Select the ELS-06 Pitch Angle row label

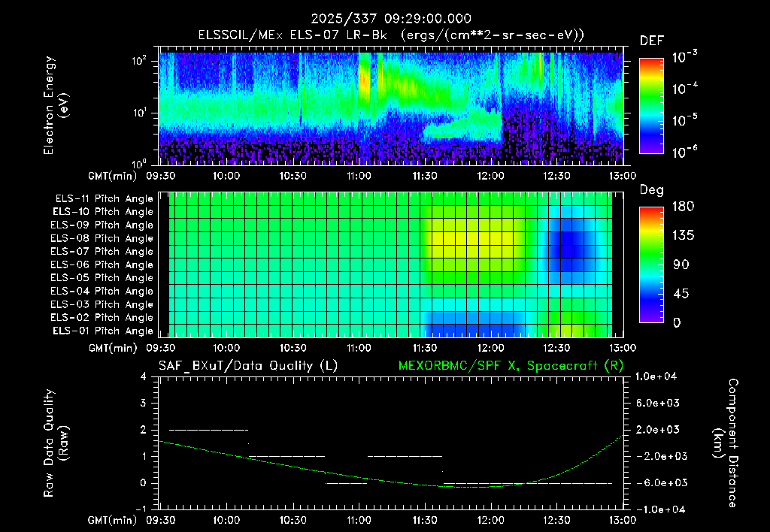(102, 265)
